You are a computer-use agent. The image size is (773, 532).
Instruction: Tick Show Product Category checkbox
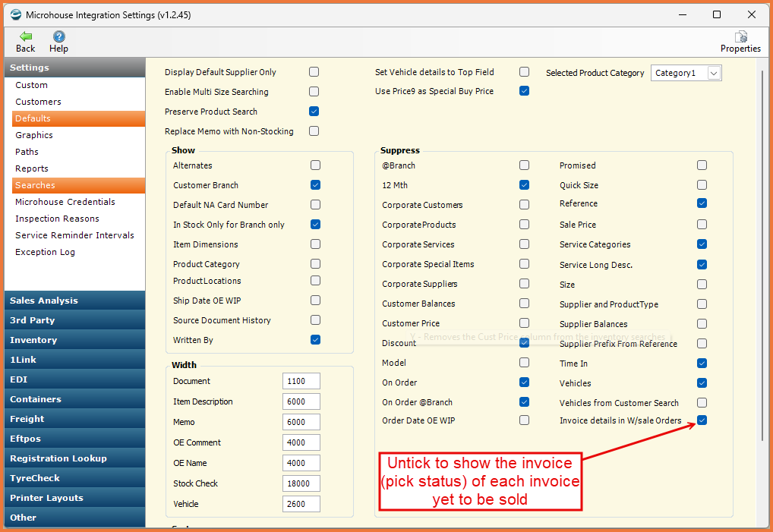click(x=316, y=263)
